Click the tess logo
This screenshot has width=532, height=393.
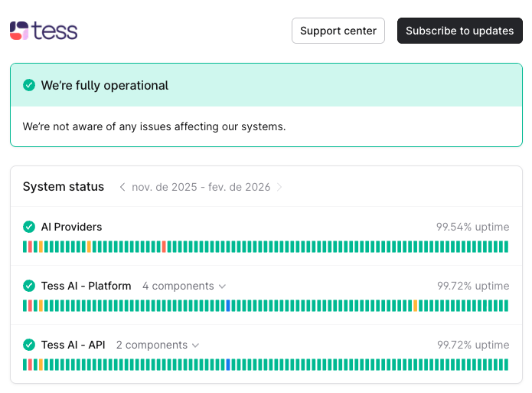44,31
